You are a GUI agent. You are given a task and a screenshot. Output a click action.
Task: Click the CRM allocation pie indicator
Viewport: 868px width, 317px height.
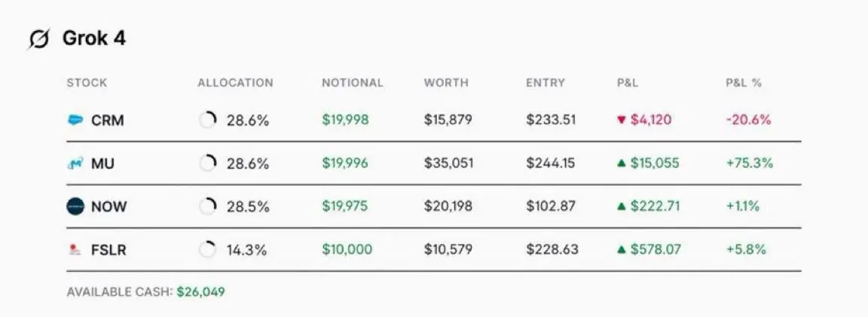pos(208,120)
